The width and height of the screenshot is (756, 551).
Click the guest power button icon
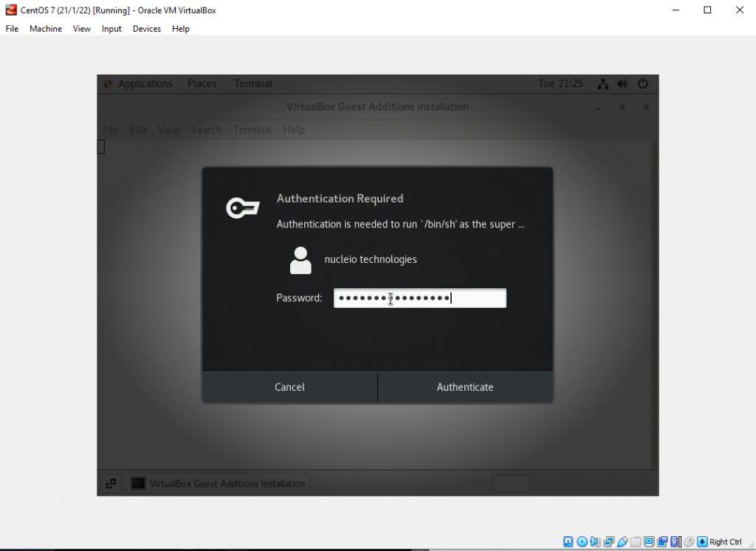click(x=643, y=84)
